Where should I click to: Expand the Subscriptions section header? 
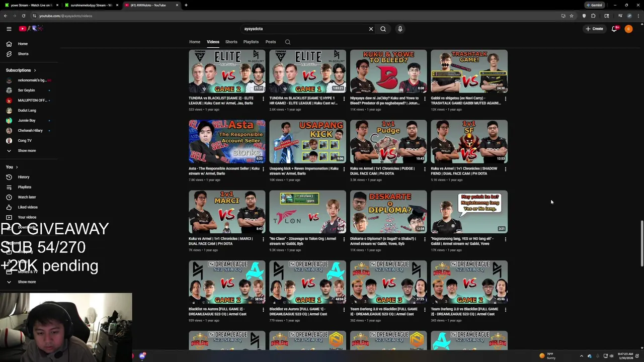click(x=21, y=70)
